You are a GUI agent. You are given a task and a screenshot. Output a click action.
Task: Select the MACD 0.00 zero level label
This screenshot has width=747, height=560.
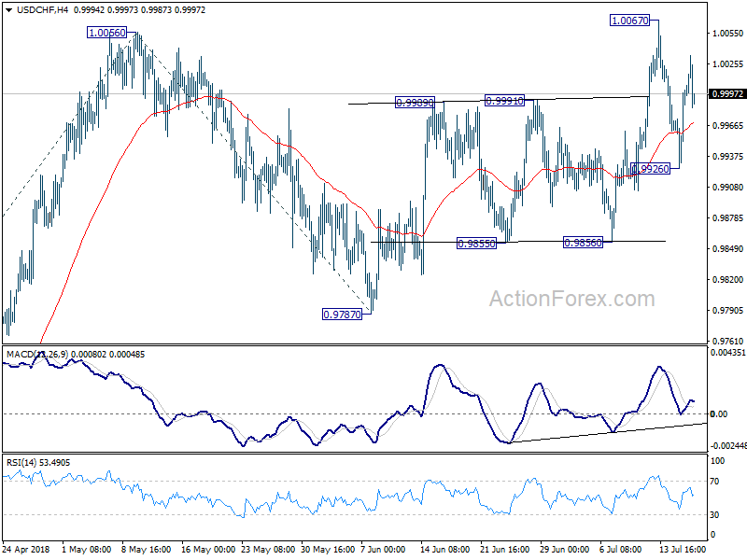(718, 414)
